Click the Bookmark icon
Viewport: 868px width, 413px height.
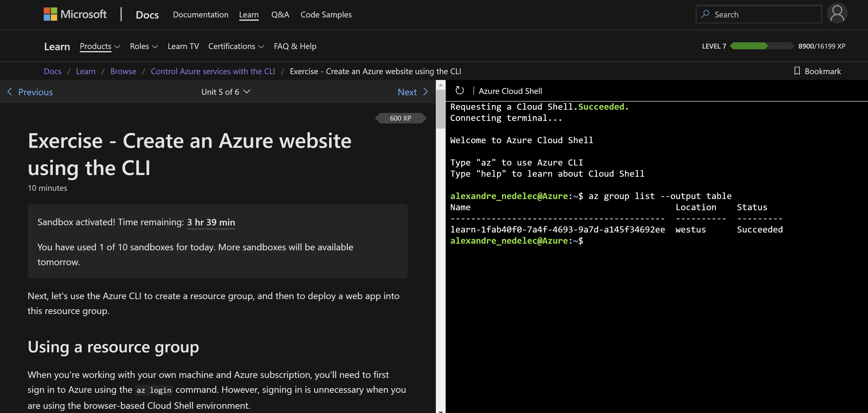[797, 71]
